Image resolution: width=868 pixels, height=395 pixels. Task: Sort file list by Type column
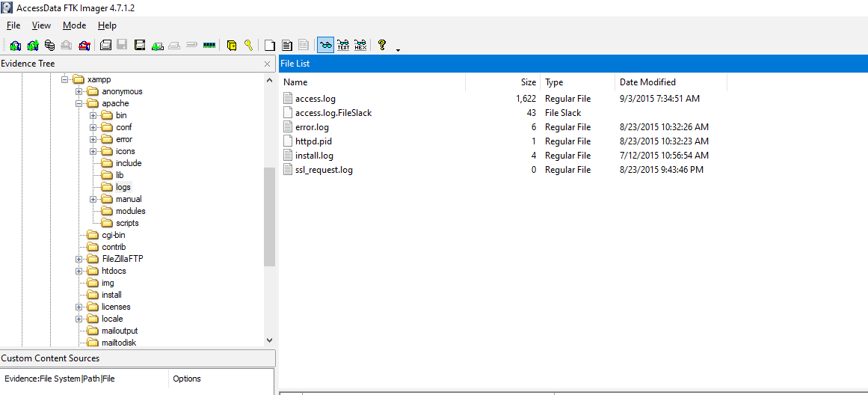coord(577,82)
